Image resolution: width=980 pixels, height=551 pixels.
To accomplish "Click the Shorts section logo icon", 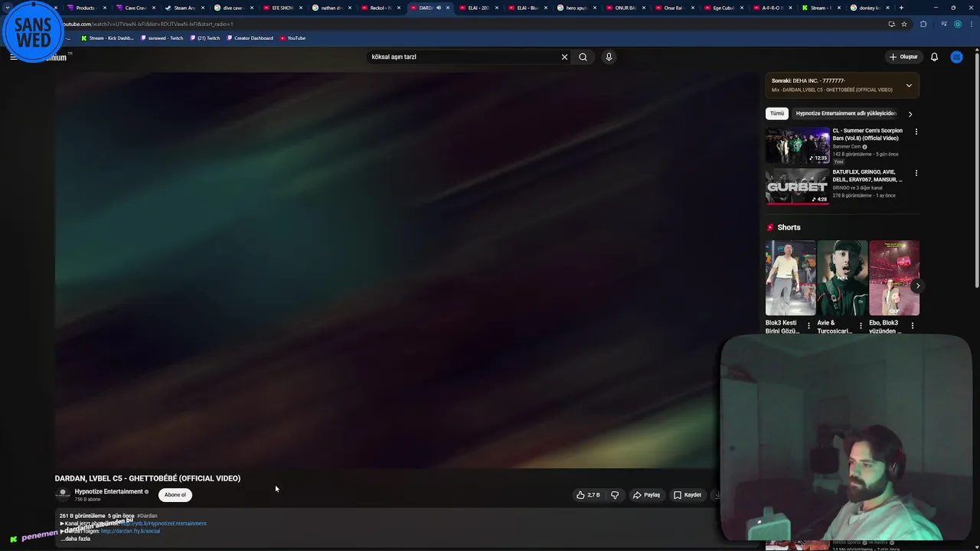I will (770, 227).
